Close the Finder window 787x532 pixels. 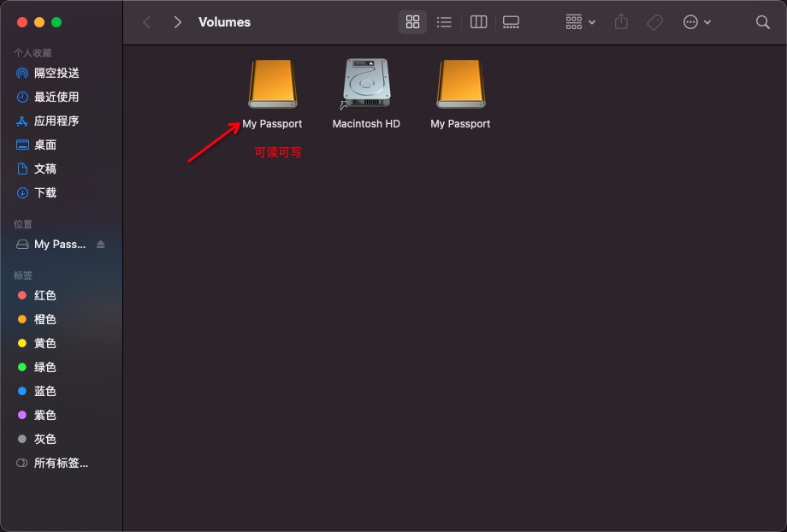pyautogui.click(x=22, y=22)
